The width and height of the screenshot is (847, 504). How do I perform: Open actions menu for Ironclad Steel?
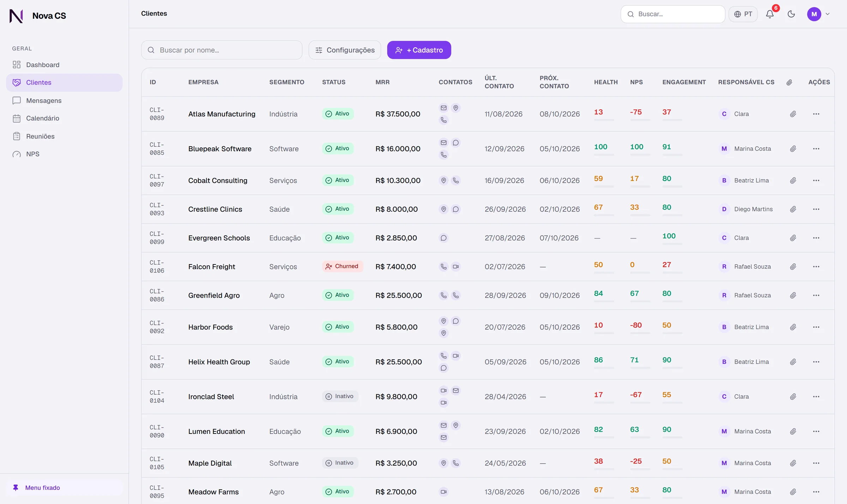(816, 397)
